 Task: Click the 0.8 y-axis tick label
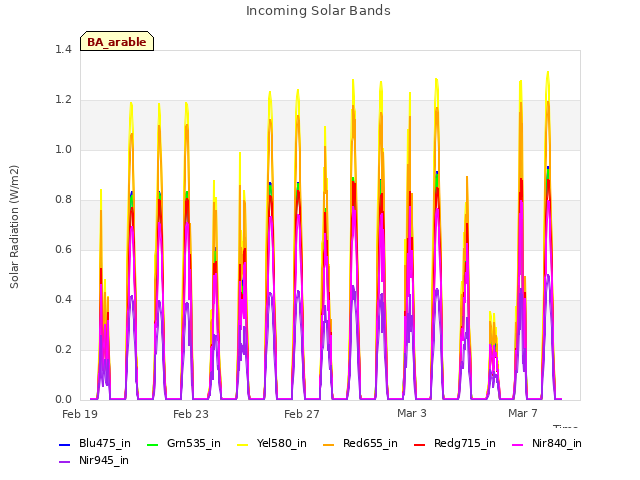coord(63,200)
